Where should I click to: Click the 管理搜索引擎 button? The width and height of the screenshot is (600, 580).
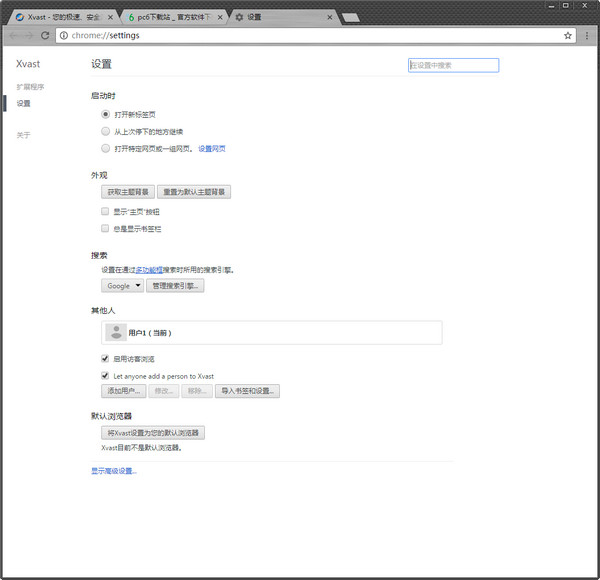pyautogui.click(x=175, y=286)
